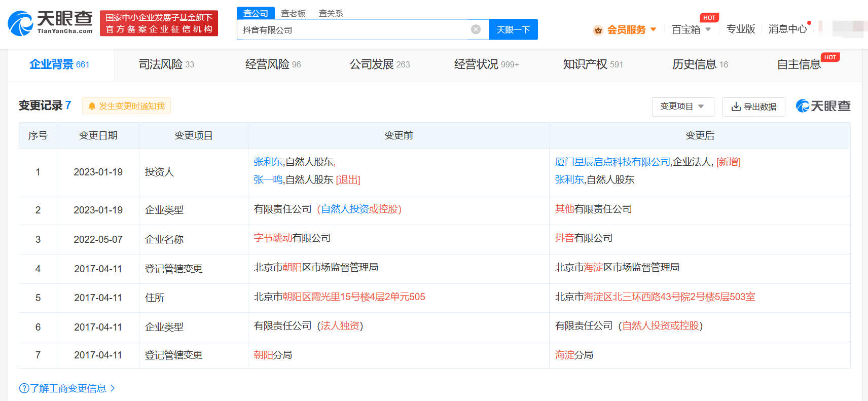Open 张利东 link in 变更后 column

(569, 180)
